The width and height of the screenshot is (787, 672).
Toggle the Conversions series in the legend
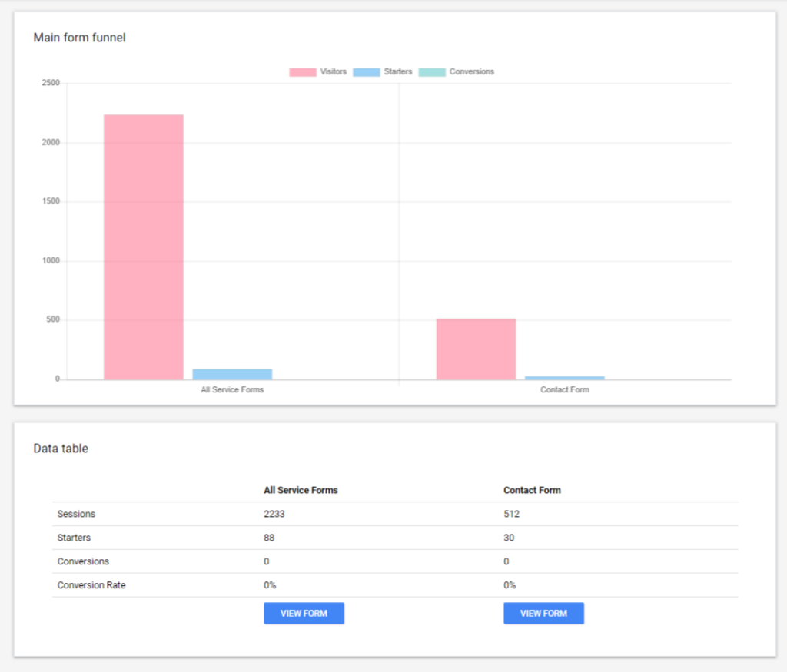(471, 71)
